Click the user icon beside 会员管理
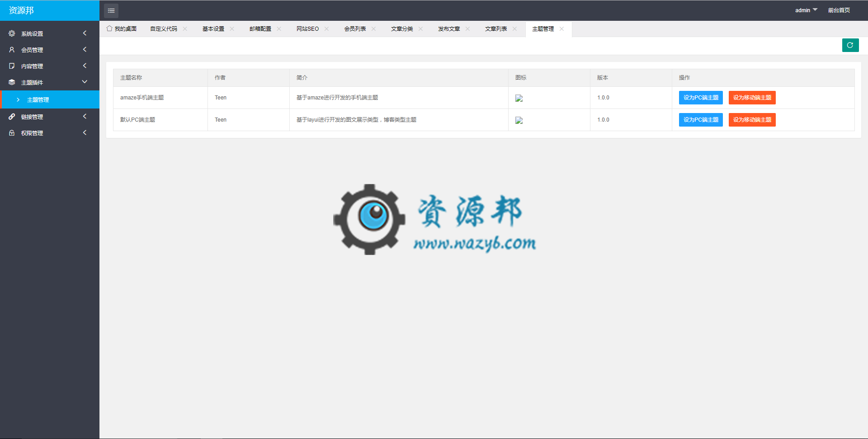This screenshot has width=868, height=439. coord(12,50)
